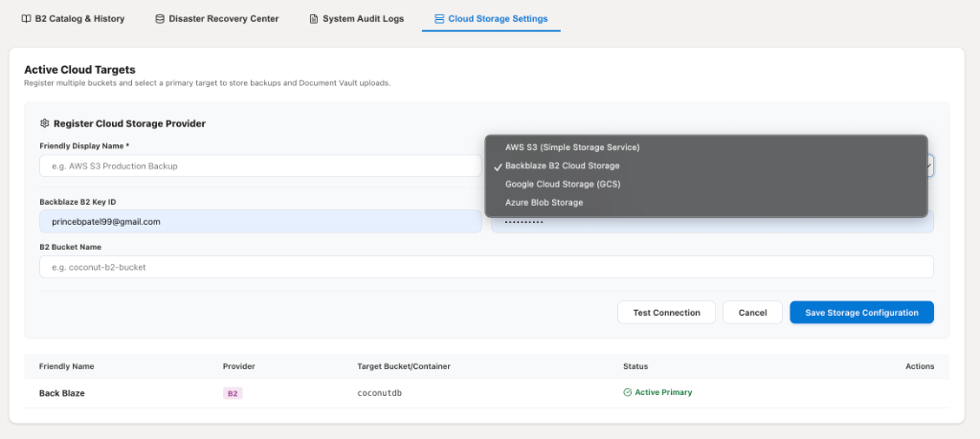Choose Google Cloud Storage (GCS) option
Screen dimensions: 980x439
tap(706, 185)
